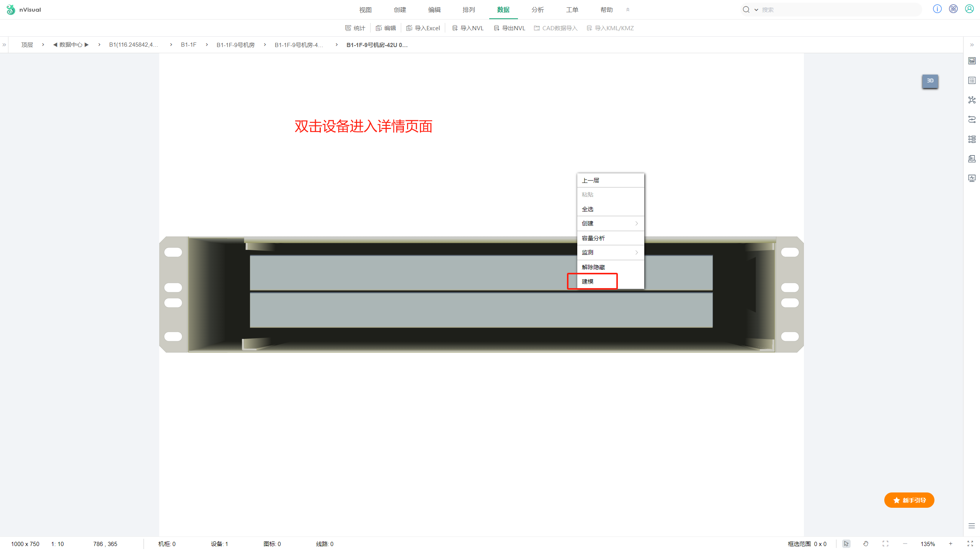
Task: Click 导入Excel toolbar button
Action: pos(423,28)
